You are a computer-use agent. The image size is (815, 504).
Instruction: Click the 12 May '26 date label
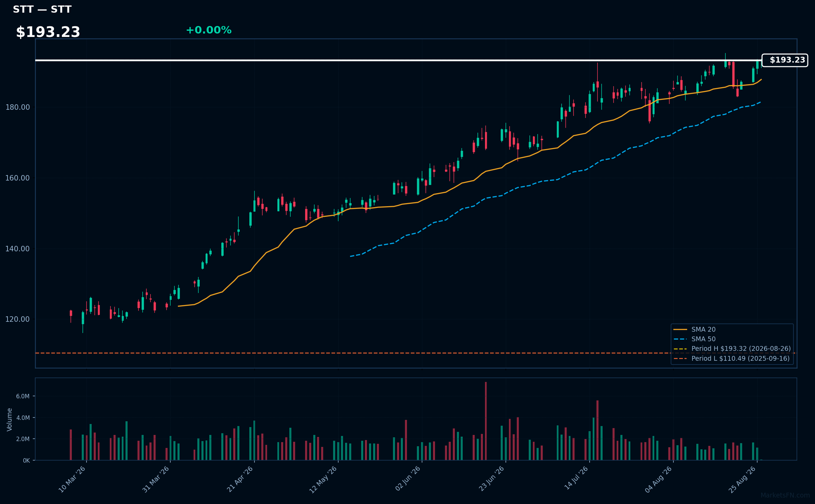click(323, 480)
